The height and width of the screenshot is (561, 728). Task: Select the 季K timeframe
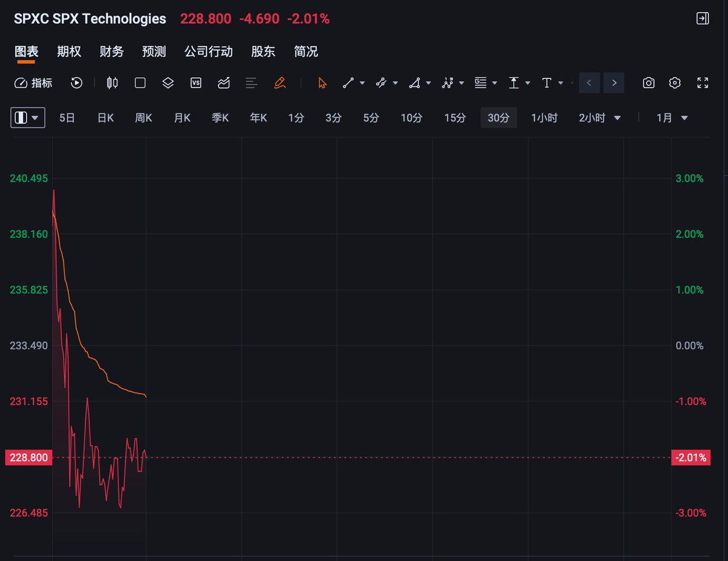tap(220, 118)
